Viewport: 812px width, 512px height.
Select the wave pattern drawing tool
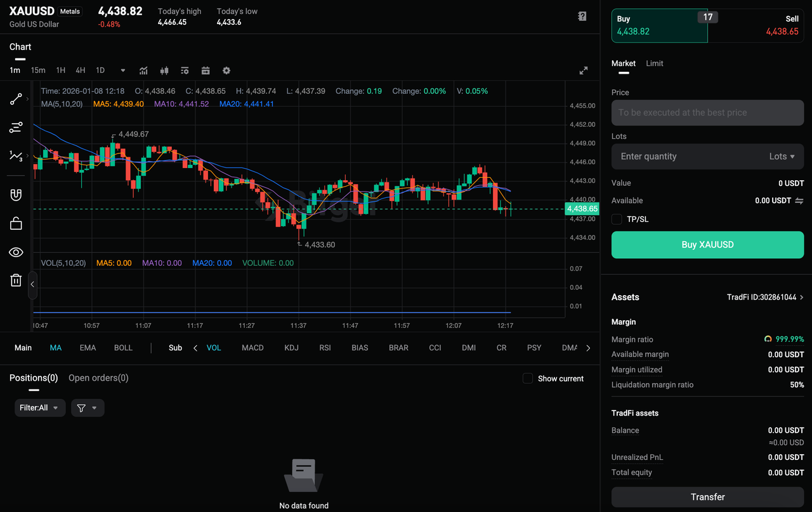tap(16, 155)
